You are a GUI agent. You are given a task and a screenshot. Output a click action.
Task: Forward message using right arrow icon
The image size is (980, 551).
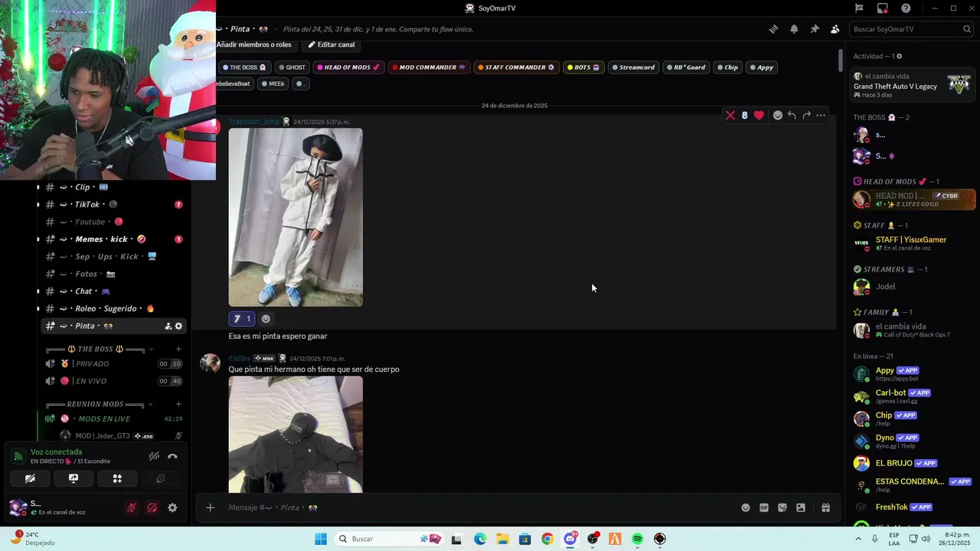[806, 116]
